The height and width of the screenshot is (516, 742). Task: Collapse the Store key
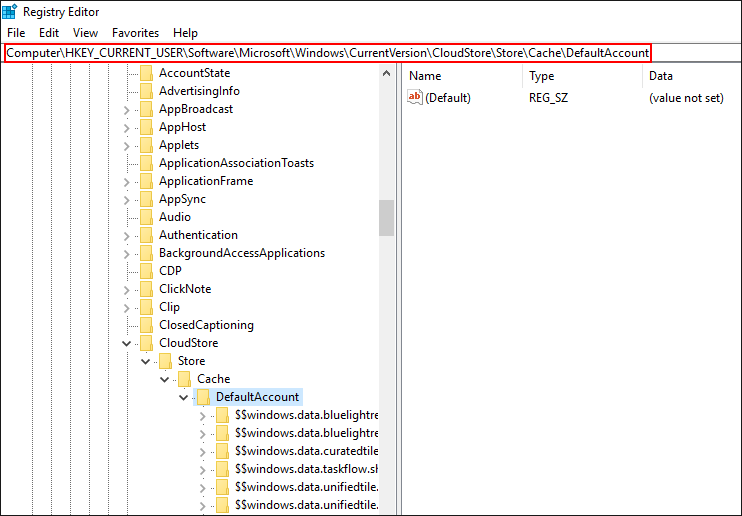point(145,361)
